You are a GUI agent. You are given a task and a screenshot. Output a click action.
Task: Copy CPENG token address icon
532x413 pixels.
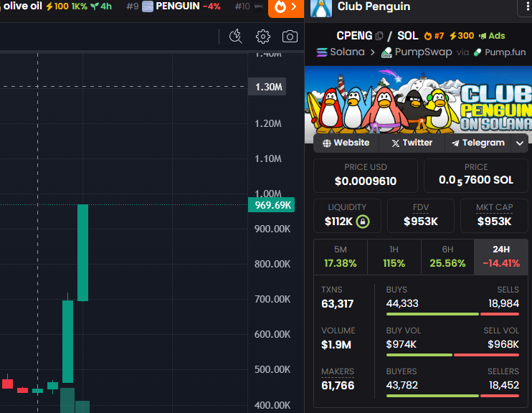click(x=379, y=36)
